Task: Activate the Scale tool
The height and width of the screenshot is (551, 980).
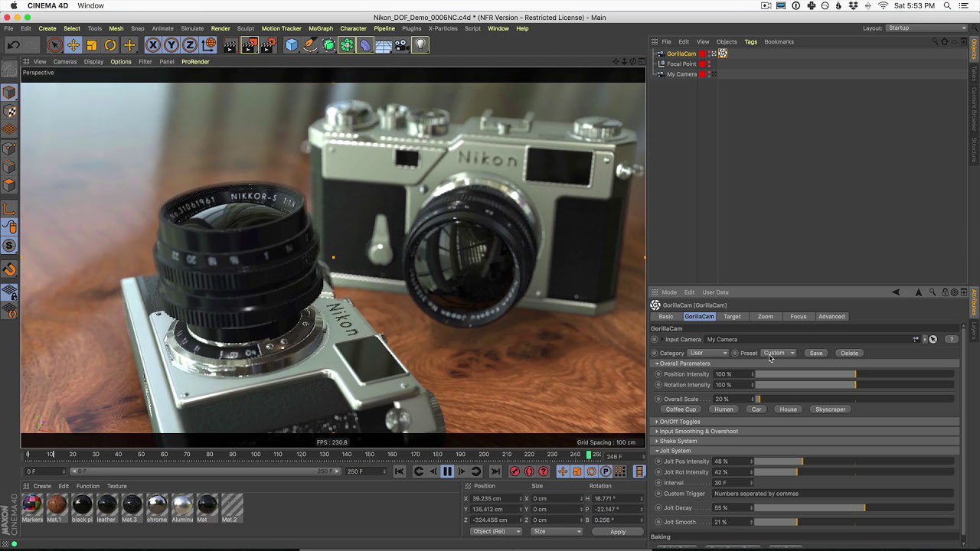Action: [92, 45]
